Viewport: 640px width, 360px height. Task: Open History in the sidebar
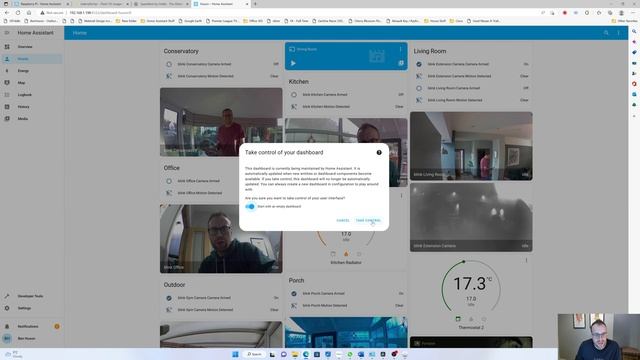(32, 107)
